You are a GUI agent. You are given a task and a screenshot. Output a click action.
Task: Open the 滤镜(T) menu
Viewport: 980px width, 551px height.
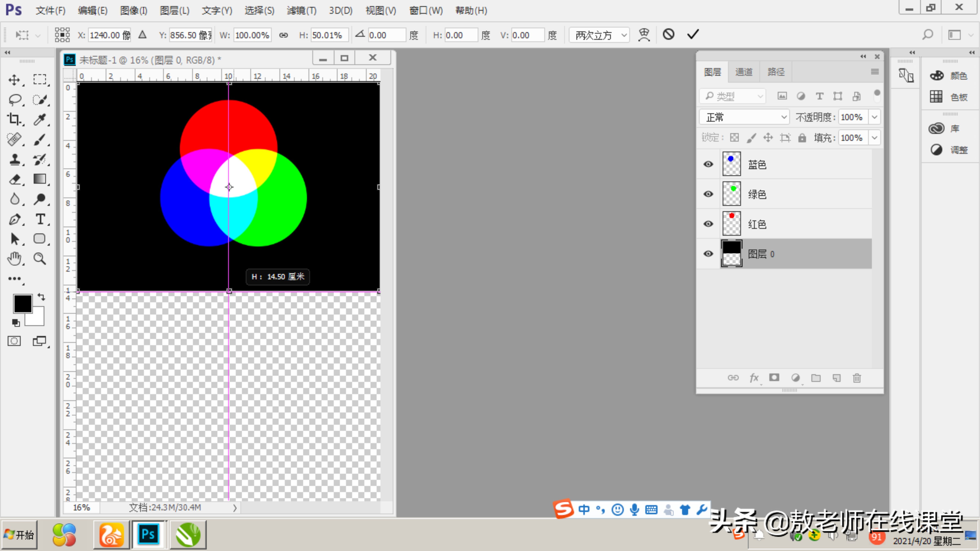301,11
